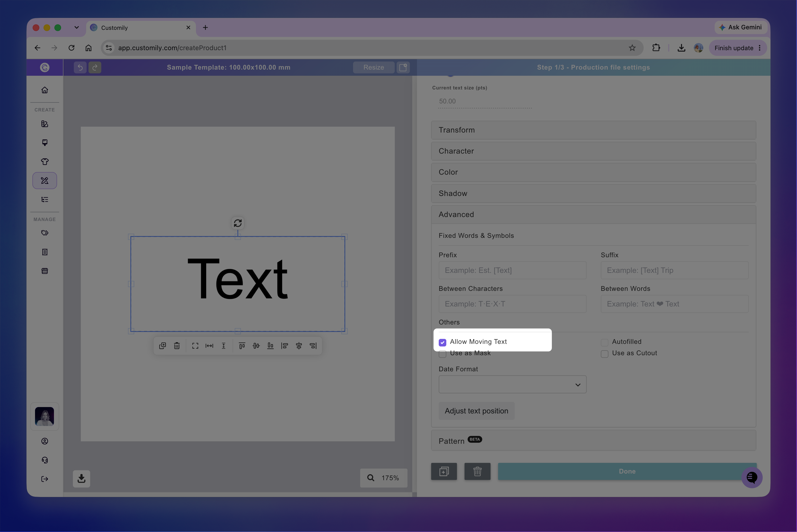
Task: Align text to top edge icon
Action: [x=242, y=346]
